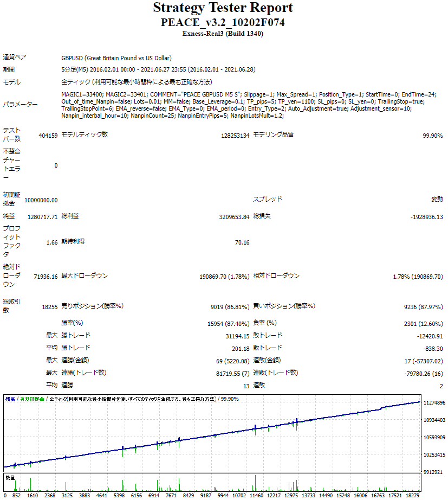448x500 pixels.
Task: Select the PEACE_v3.2_10202F074 heading
Action: (x=223, y=22)
